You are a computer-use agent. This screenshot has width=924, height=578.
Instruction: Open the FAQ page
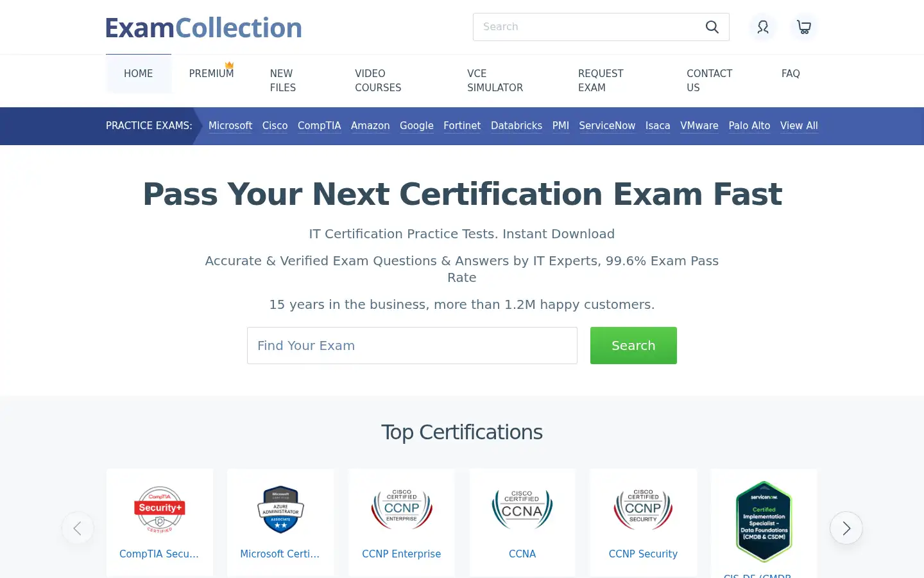(x=791, y=74)
